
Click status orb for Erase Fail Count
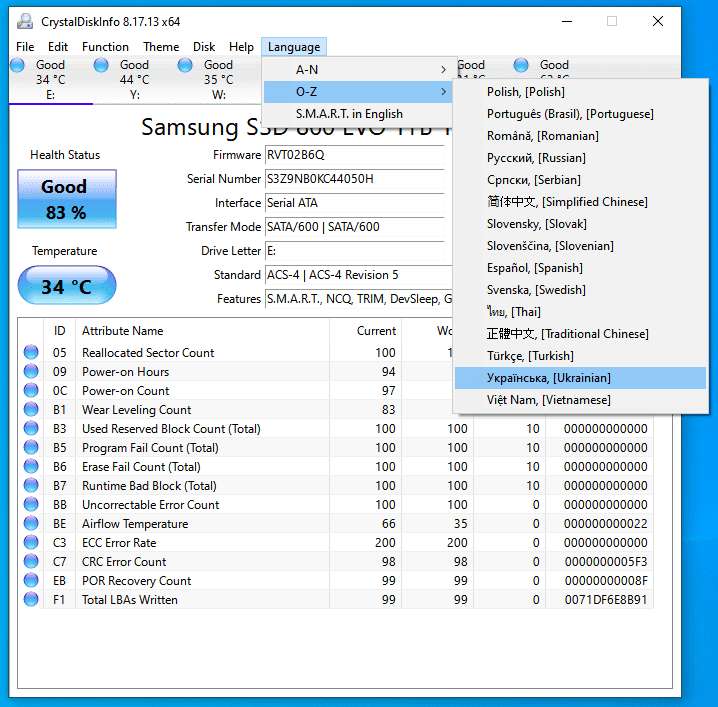click(x=31, y=466)
